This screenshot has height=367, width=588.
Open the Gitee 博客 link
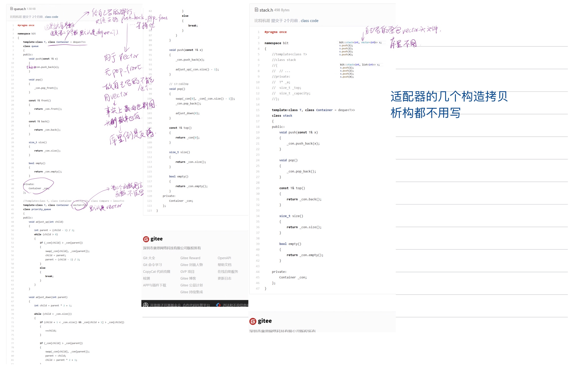188,278
